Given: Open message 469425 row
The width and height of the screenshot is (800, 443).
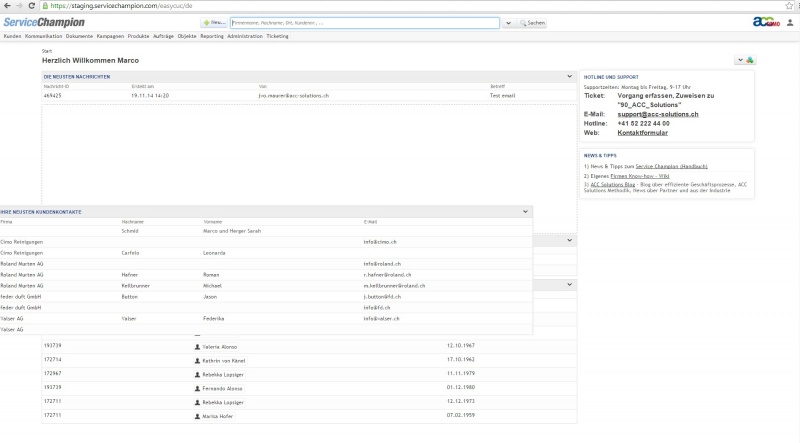Looking at the screenshot, I should coord(309,95).
